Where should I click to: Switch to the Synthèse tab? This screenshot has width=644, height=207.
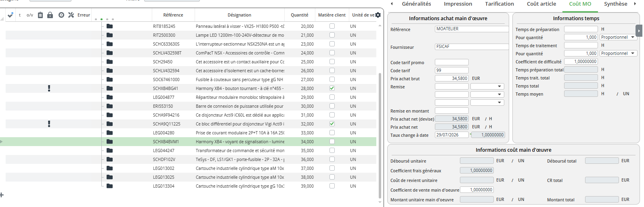pos(616,4)
